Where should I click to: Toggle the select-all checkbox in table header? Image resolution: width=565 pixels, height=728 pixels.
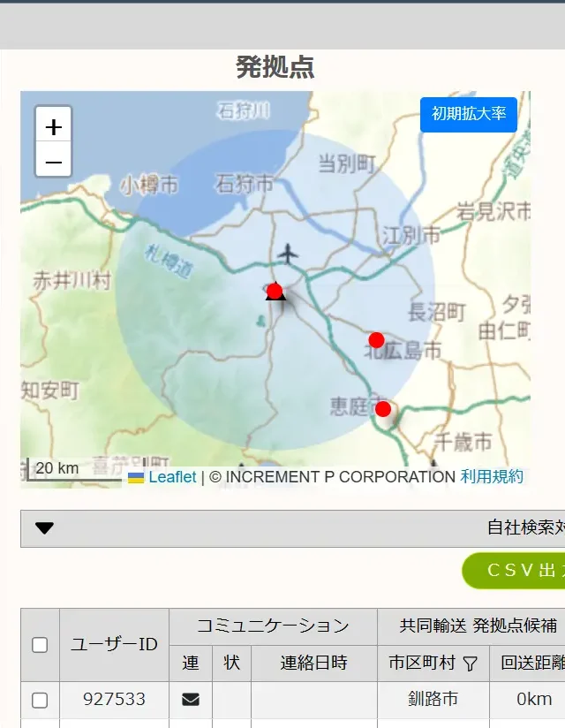coord(40,644)
